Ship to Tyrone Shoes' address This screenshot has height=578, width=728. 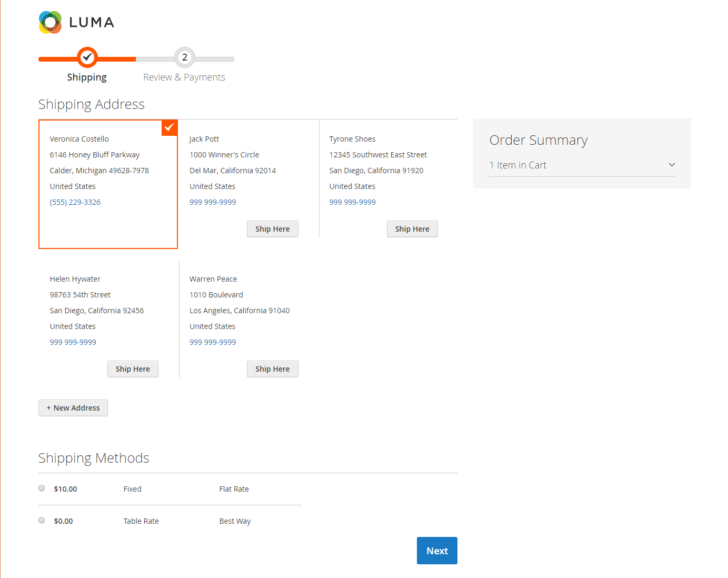pos(412,229)
